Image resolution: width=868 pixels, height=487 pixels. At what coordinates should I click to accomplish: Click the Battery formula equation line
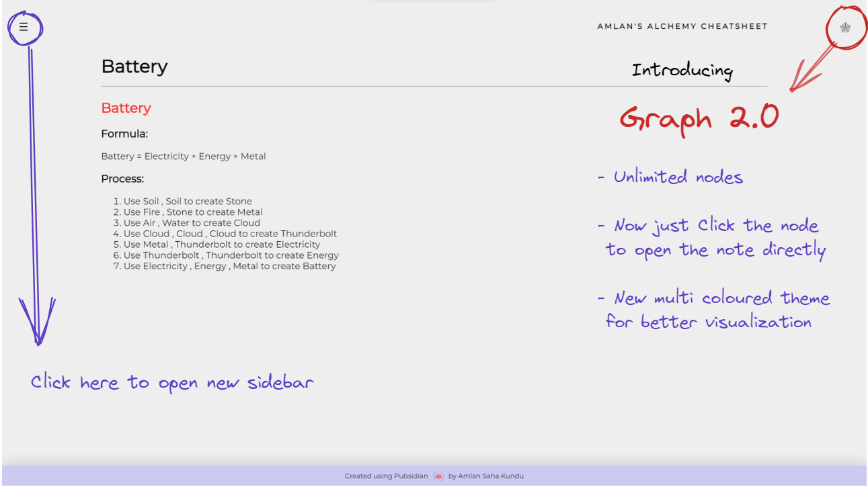point(184,157)
